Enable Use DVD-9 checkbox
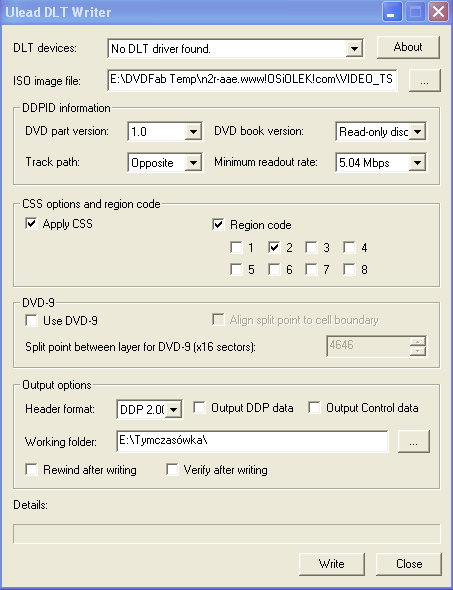This screenshot has height=590, width=453. pos(31,321)
